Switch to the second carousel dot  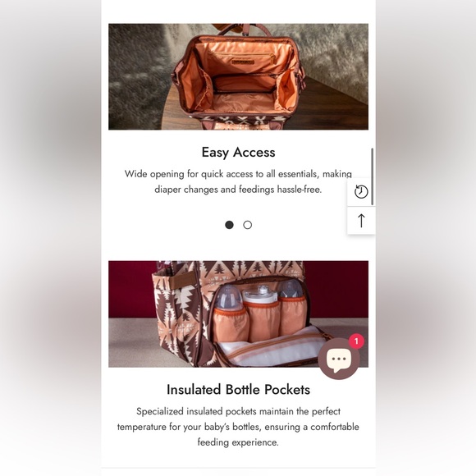[x=247, y=225]
